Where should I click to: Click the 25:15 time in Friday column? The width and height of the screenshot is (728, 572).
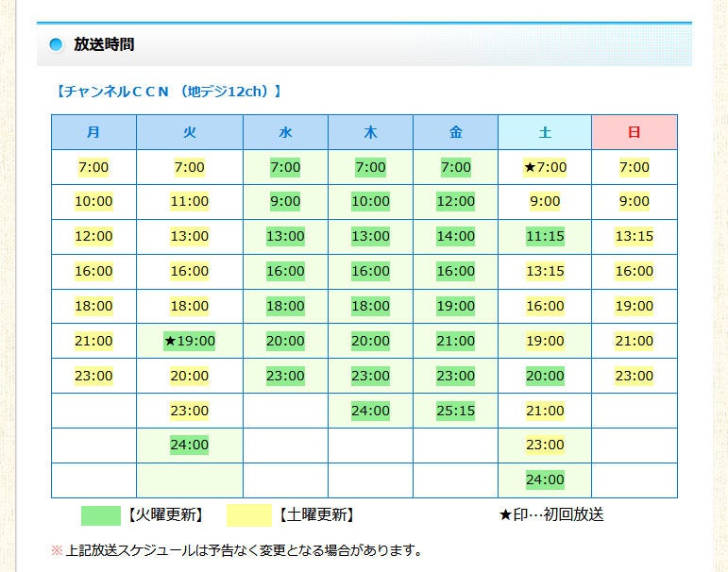[x=455, y=411]
